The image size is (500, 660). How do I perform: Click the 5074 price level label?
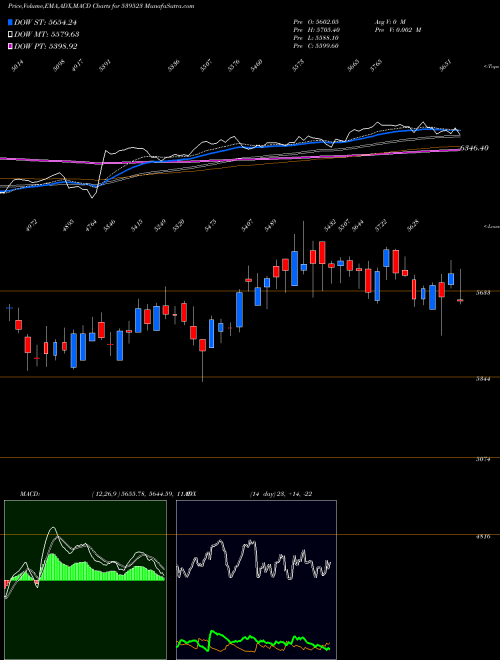click(x=483, y=460)
